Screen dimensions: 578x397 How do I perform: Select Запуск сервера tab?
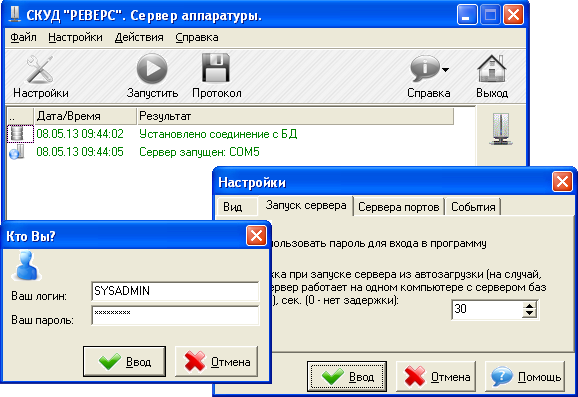coord(306,205)
